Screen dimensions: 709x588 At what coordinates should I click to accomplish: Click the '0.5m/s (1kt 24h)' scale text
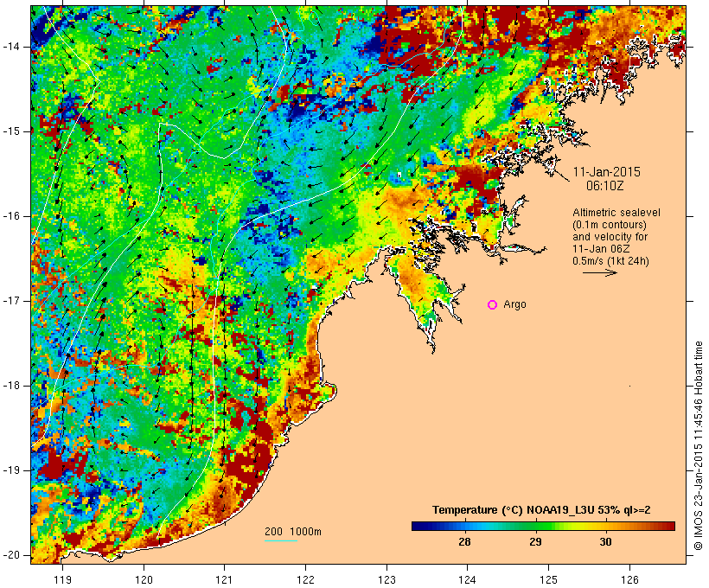610,261
